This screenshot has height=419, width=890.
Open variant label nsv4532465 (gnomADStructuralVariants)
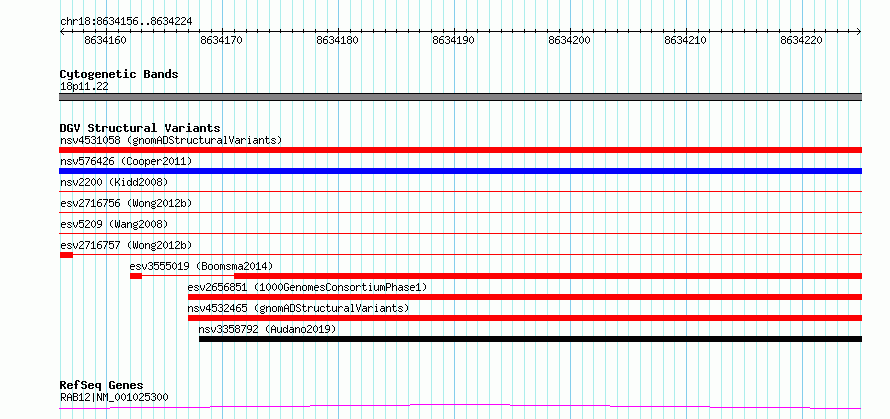pyautogui.click(x=298, y=308)
